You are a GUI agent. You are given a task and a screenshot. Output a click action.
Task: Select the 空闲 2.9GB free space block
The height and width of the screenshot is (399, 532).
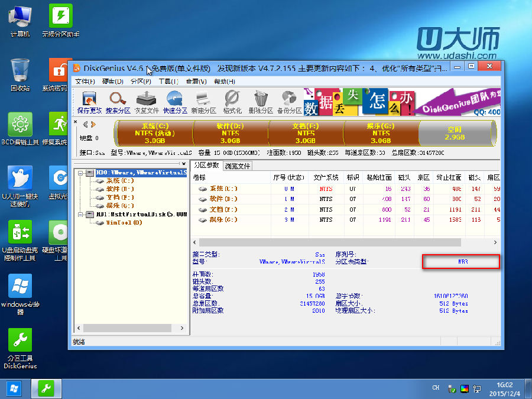[456, 134]
